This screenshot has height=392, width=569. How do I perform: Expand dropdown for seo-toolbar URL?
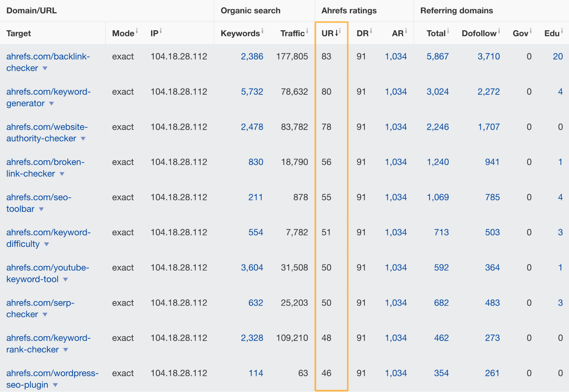(x=42, y=209)
